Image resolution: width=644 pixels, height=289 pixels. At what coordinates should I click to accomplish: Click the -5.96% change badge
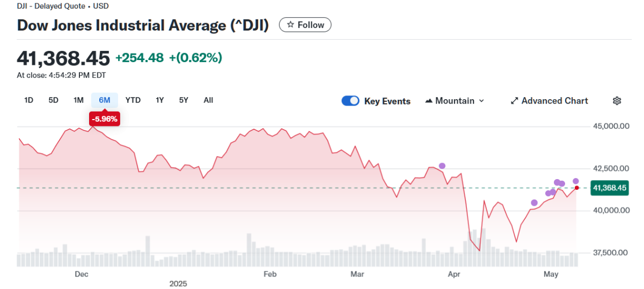pyautogui.click(x=105, y=119)
